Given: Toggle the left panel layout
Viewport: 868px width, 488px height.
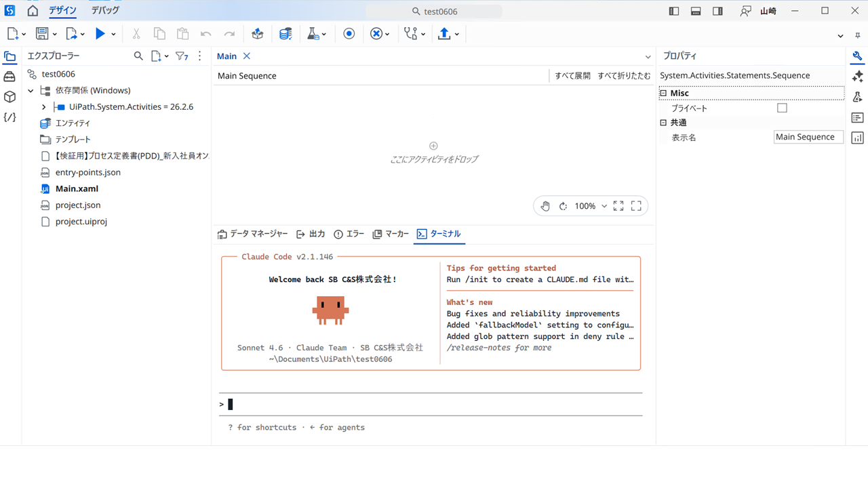Looking at the screenshot, I should 674,11.
